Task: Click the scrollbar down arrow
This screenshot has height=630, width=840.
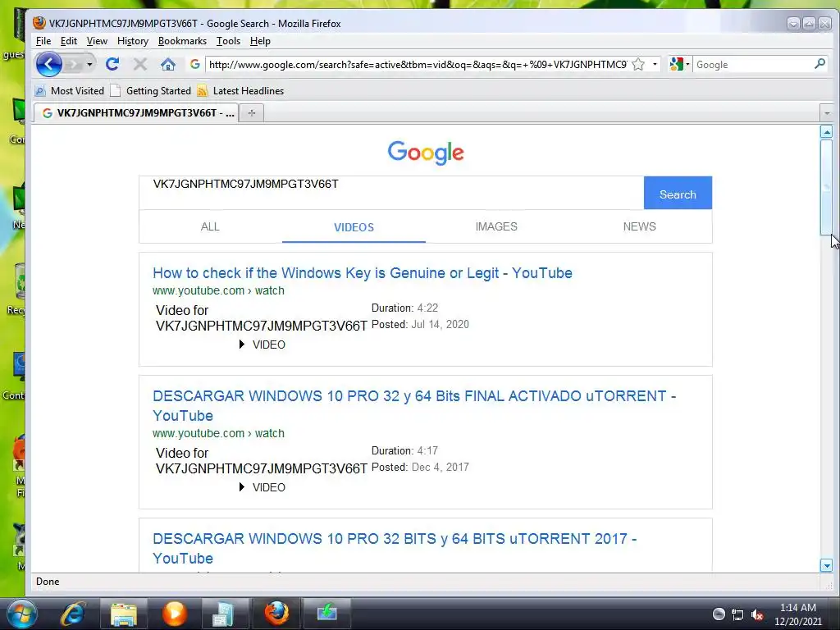Action: pos(826,565)
